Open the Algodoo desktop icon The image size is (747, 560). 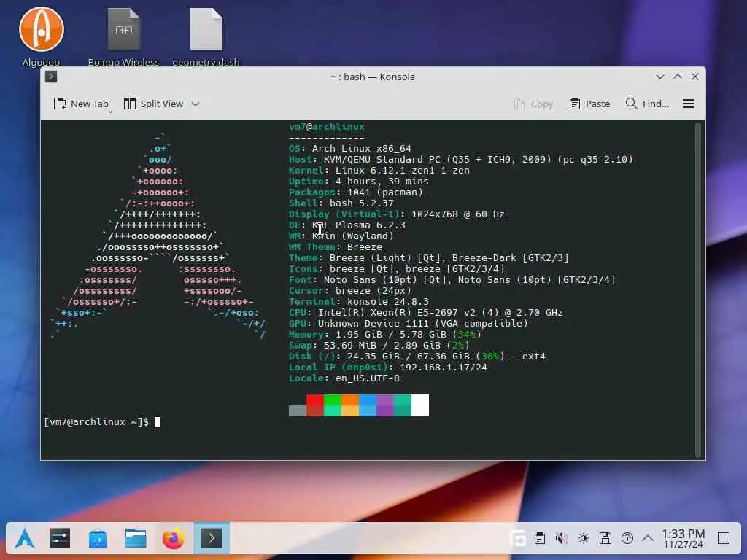click(42, 36)
